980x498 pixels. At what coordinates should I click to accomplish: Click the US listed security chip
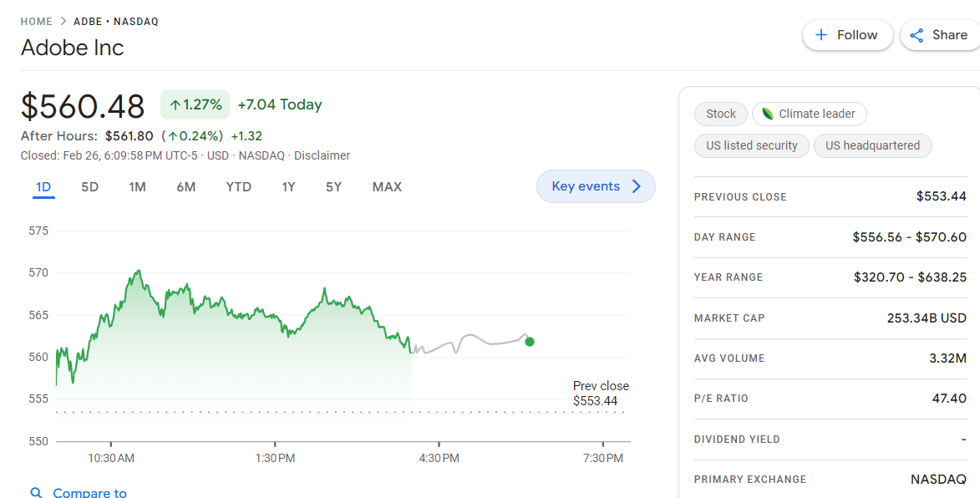[x=752, y=145]
